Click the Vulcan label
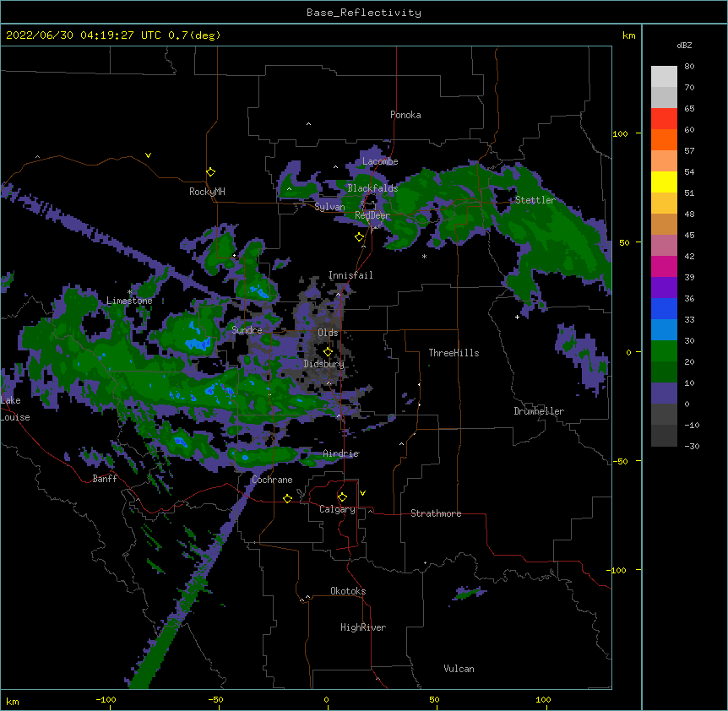The height and width of the screenshot is (711, 728). pos(459,669)
